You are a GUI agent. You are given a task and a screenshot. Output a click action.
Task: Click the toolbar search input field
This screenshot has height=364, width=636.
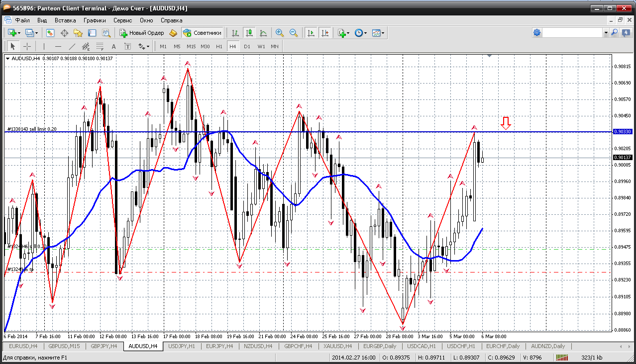572,33
